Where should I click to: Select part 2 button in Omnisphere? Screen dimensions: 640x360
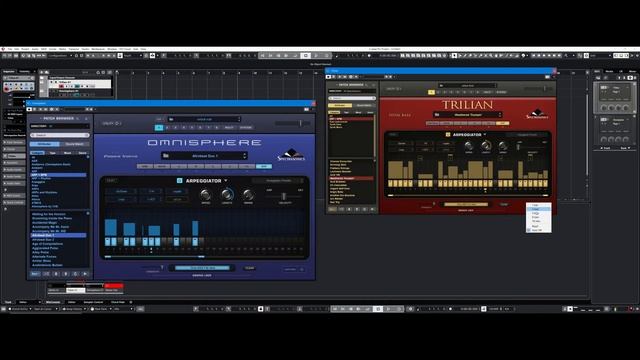(x=167, y=128)
